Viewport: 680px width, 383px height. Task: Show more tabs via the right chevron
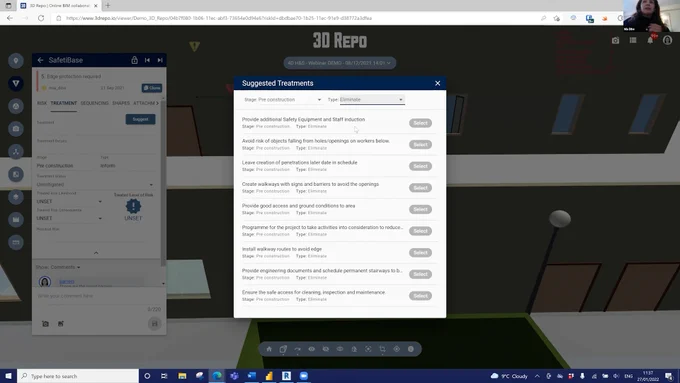(x=157, y=103)
